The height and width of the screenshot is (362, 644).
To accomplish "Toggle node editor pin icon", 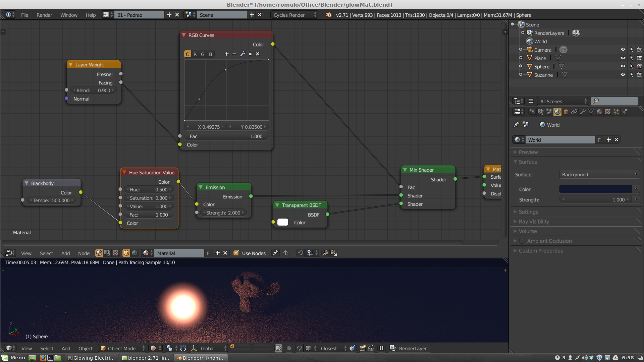I will tap(275, 253).
